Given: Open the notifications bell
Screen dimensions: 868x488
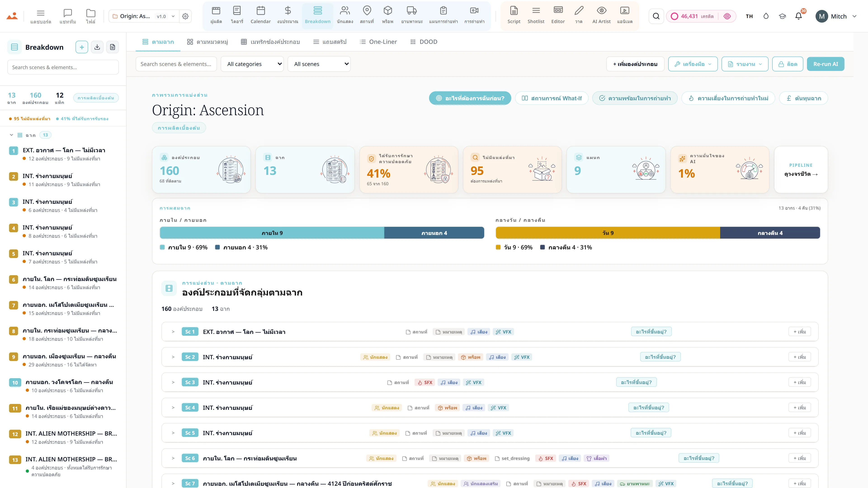Looking at the screenshot, I should click(799, 16).
